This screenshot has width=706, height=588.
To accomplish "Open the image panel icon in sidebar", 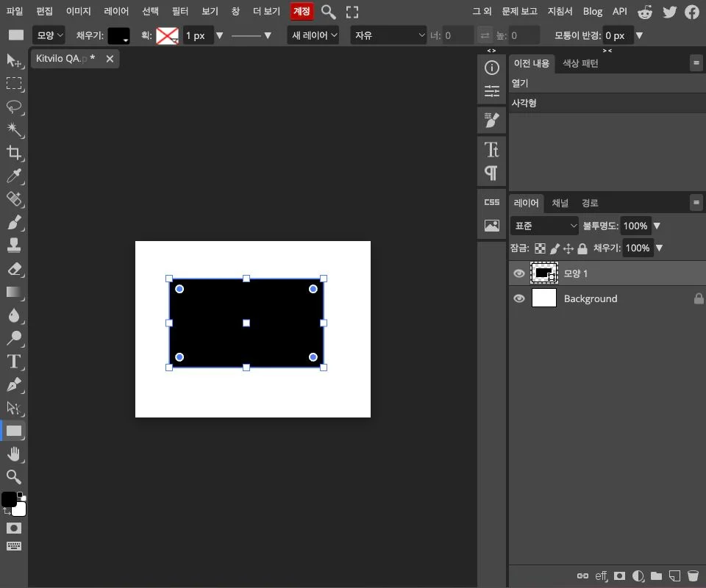I will (492, 226).
